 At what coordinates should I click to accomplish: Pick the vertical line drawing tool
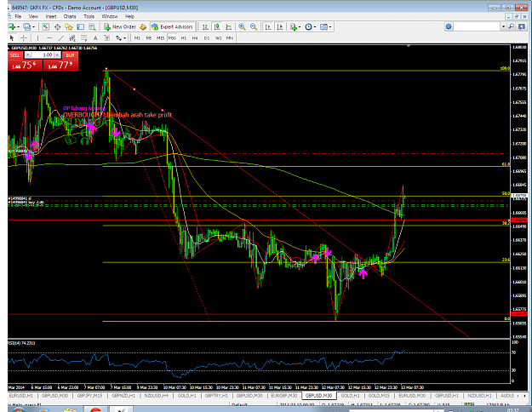[37, 38]
